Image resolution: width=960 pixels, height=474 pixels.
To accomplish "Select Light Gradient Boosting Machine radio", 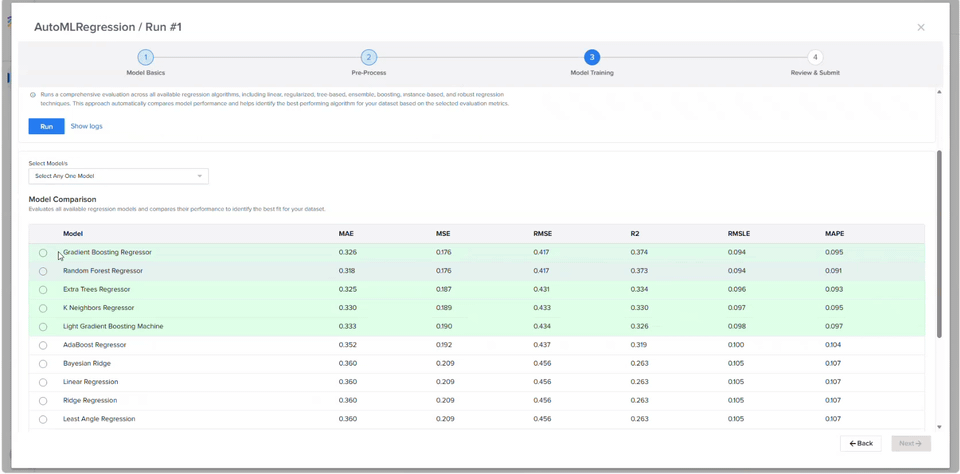I will pos(43,327).
